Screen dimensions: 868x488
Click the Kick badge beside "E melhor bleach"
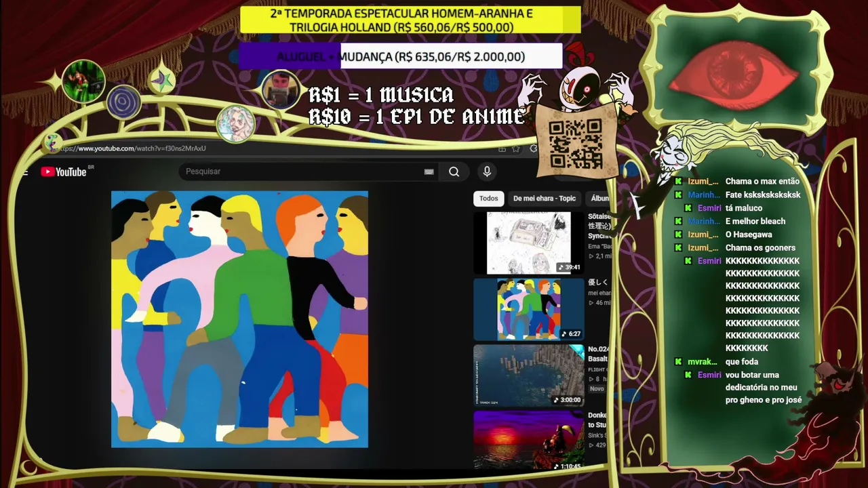pyautogui.click(x=678, y=222)
